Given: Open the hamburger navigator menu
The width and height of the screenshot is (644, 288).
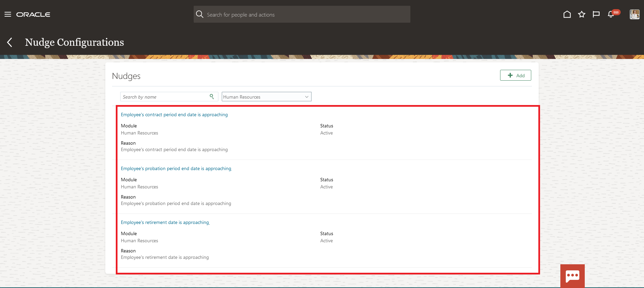Looking at the screenshot, I should [8, 14].
